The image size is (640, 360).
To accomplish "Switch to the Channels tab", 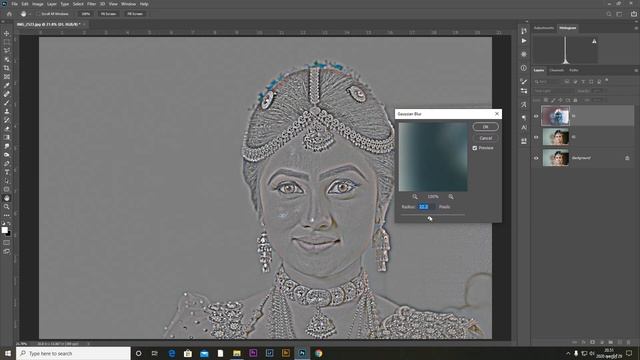I will point(556,71).
